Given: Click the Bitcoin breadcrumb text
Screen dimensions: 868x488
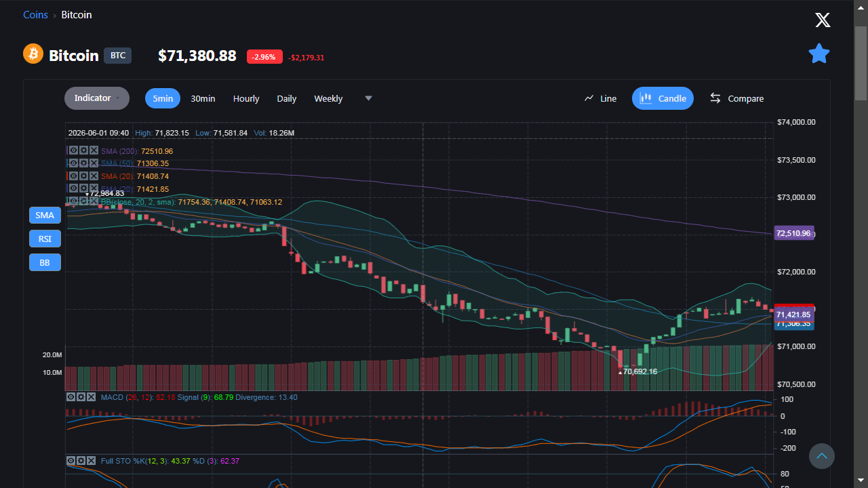Looking at the screenshot, I should 77,15.
